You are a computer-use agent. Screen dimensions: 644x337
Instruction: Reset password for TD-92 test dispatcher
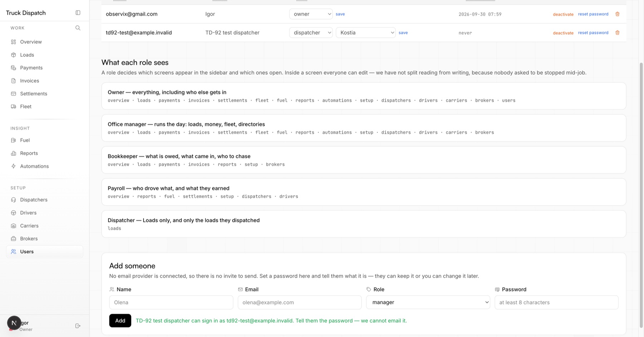pyautogui.click(x=593, y=33)
